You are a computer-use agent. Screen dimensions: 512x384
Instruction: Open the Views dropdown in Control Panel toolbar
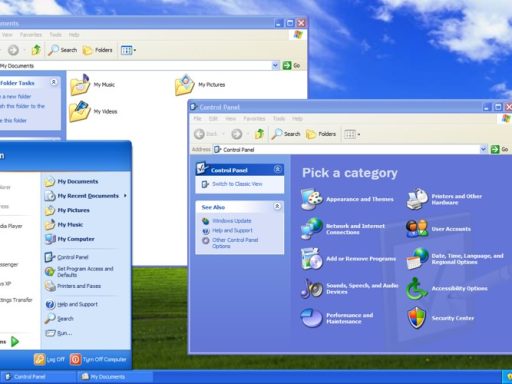tap(352, 134)
